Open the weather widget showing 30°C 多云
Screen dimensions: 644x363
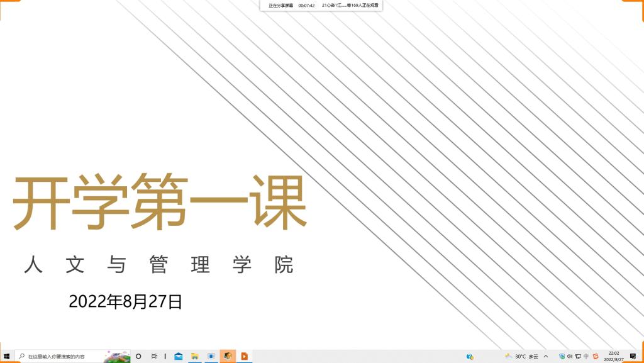[x=521, y=356]
